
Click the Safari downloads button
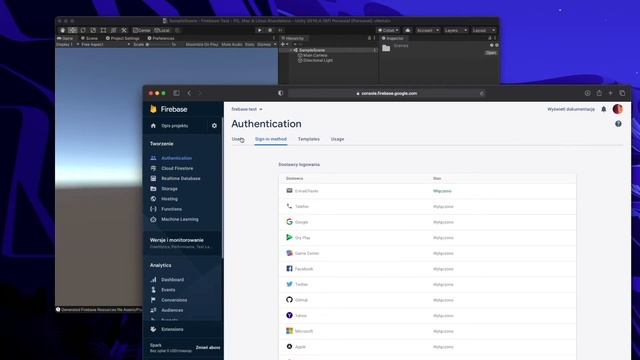tap(587, 93)
